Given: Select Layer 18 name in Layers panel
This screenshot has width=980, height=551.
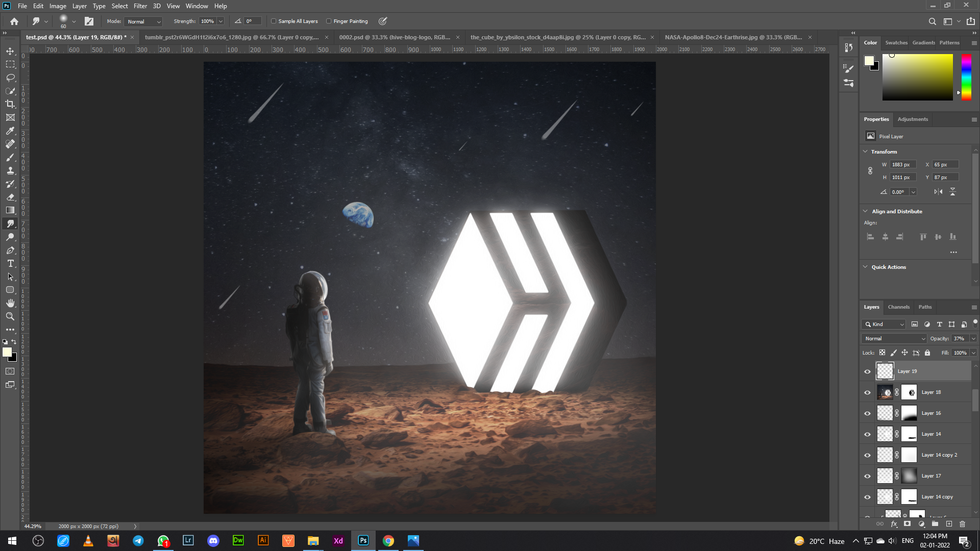Looking at the screenshot, I should (931, 392).
